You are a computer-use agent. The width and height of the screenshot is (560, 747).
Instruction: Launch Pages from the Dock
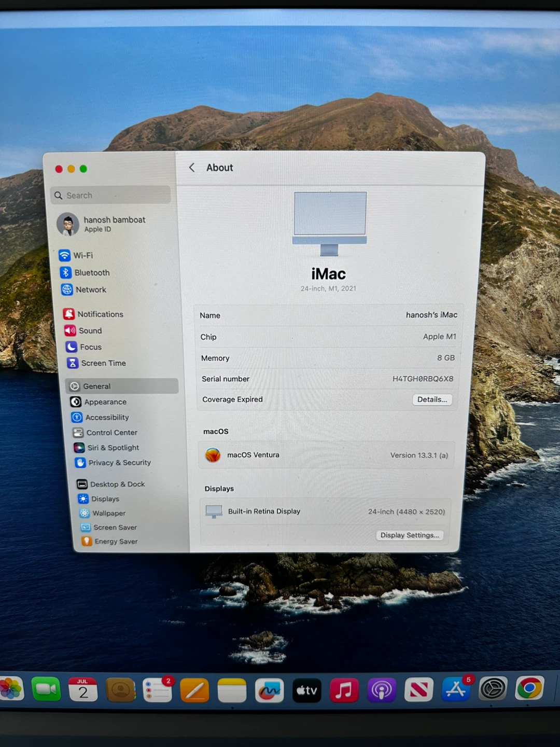195,691
